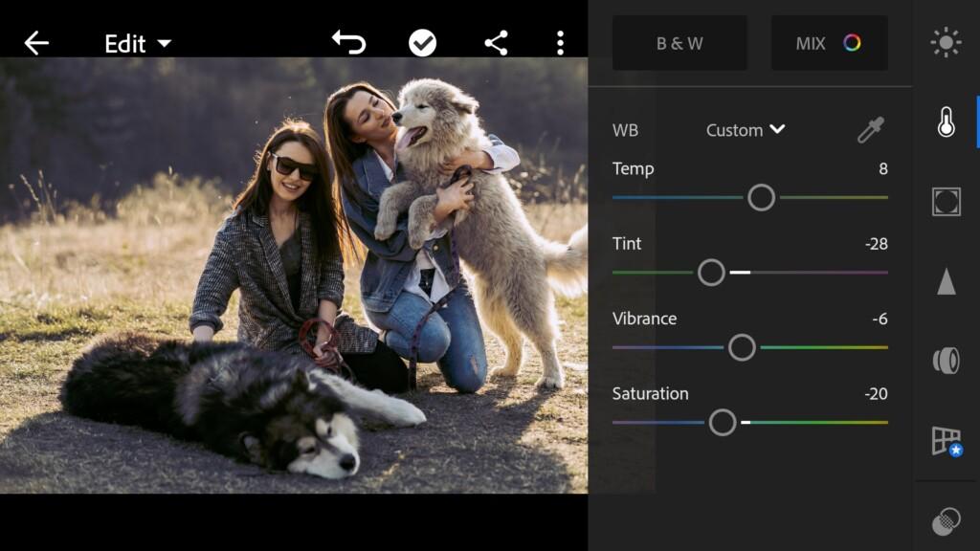Click the Temp label
This screenshot has width=980, height=551.
point(634,168)
